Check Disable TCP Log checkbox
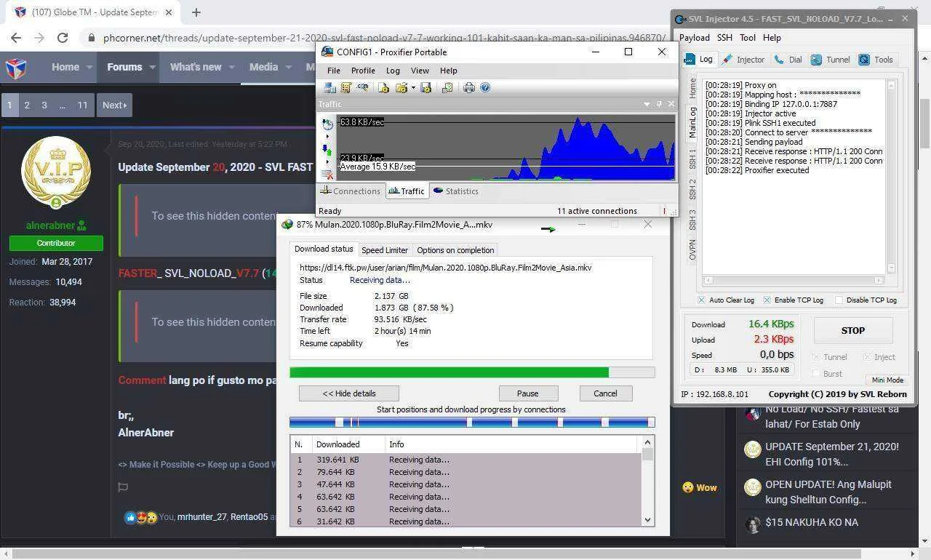 839,300
